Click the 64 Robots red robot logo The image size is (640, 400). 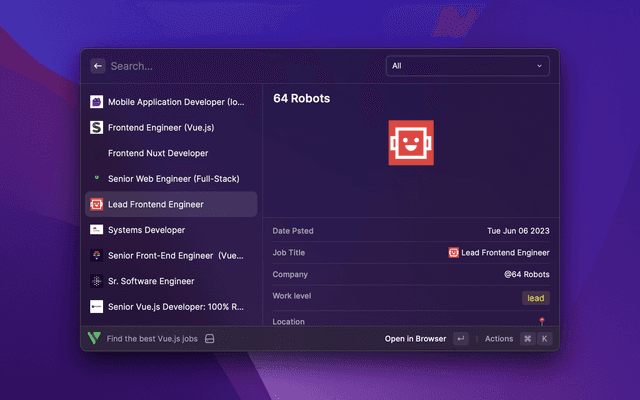pos(411,143)
